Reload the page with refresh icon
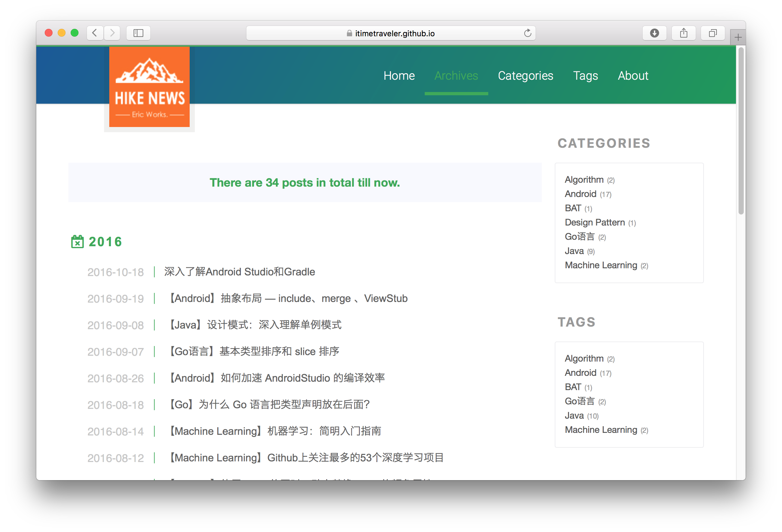The width and height of the screenshot is (782, 532). [x=527, y=33]
